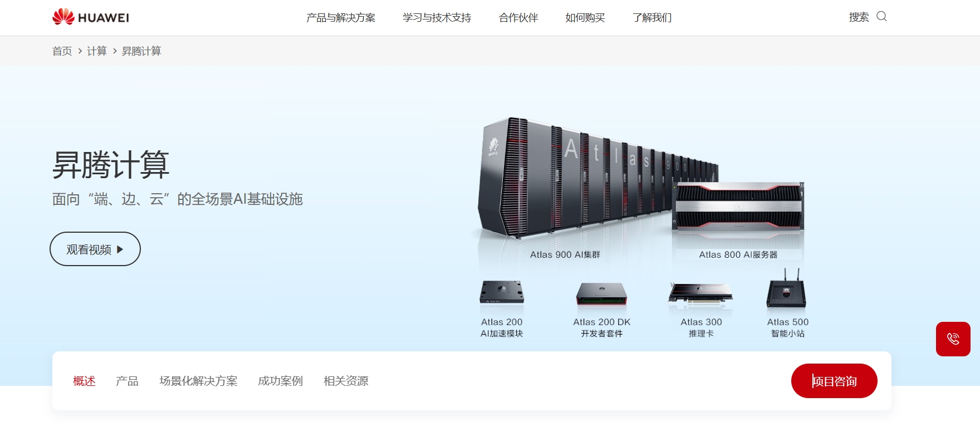The height and width of the screenshot is (446, 980).
Task: Click the Atlas 300 推理卡 label
Action: pyautogui.click(x=701, y=327)
